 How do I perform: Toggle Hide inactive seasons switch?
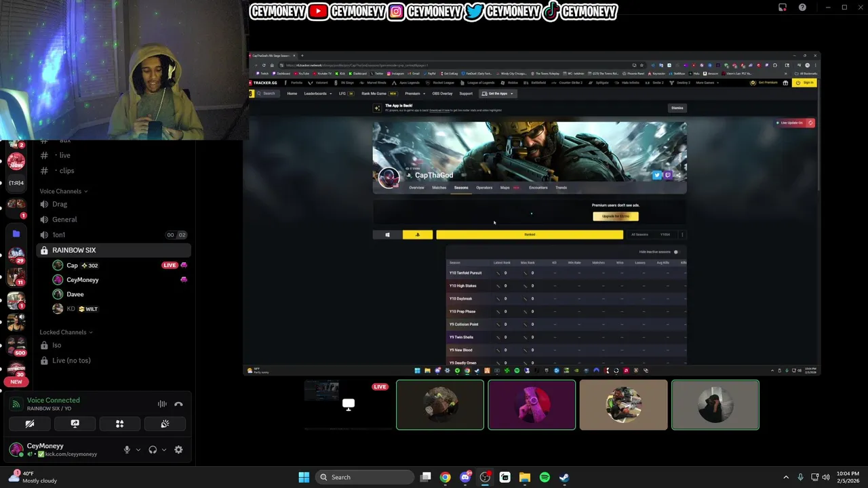(x=675, y=252)
